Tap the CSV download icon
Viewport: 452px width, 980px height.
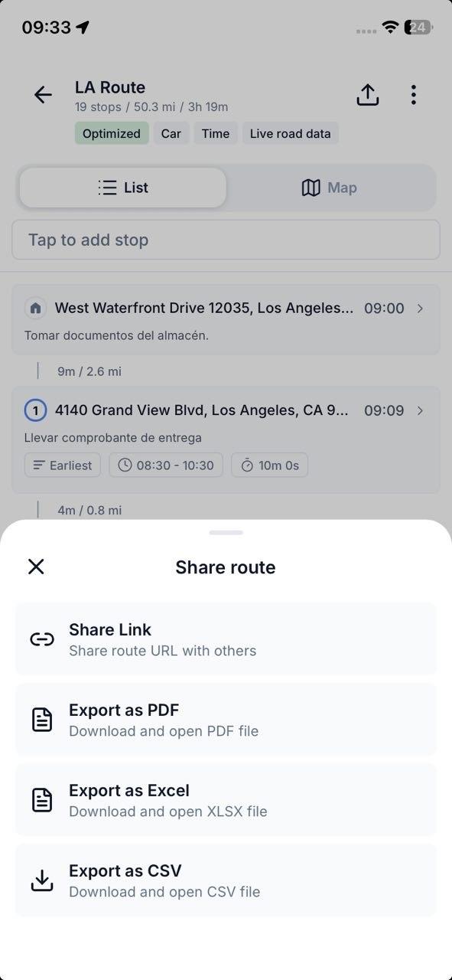[42, 880]
